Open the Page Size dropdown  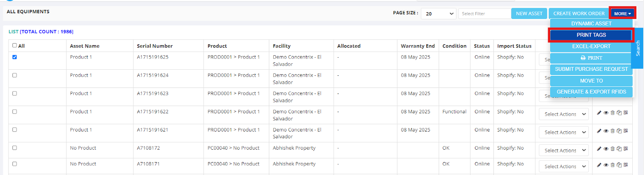(439, 14)
